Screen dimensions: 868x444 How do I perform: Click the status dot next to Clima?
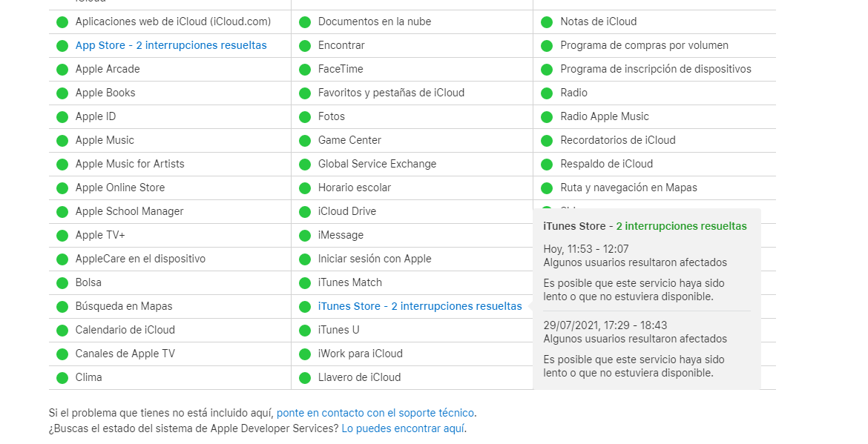[62, 378]
